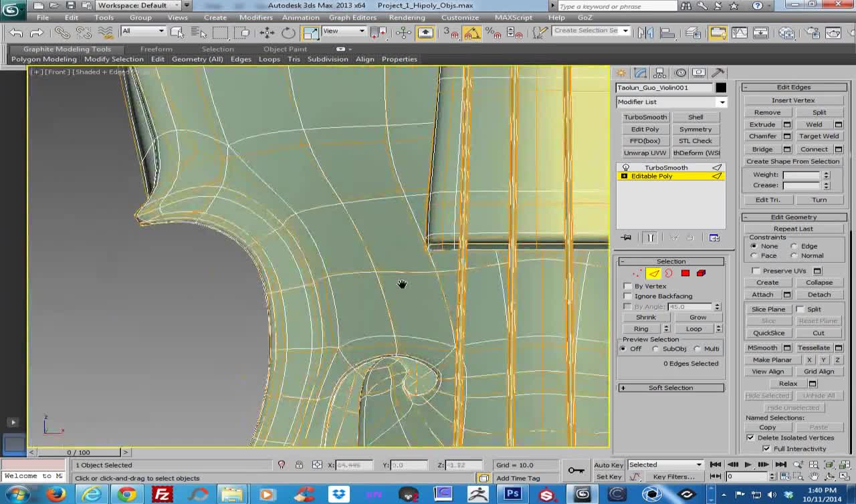856x504 pixels.
Task: Activate Select and Link tool
Action: [x=62, y=32]
